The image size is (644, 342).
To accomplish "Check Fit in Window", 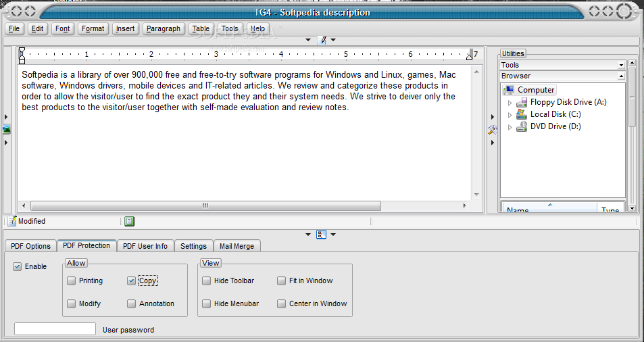I will [281, 280].
